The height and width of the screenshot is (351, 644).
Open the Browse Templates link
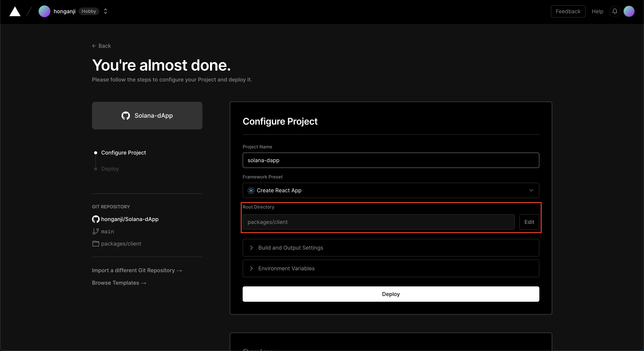pos(119,283)
